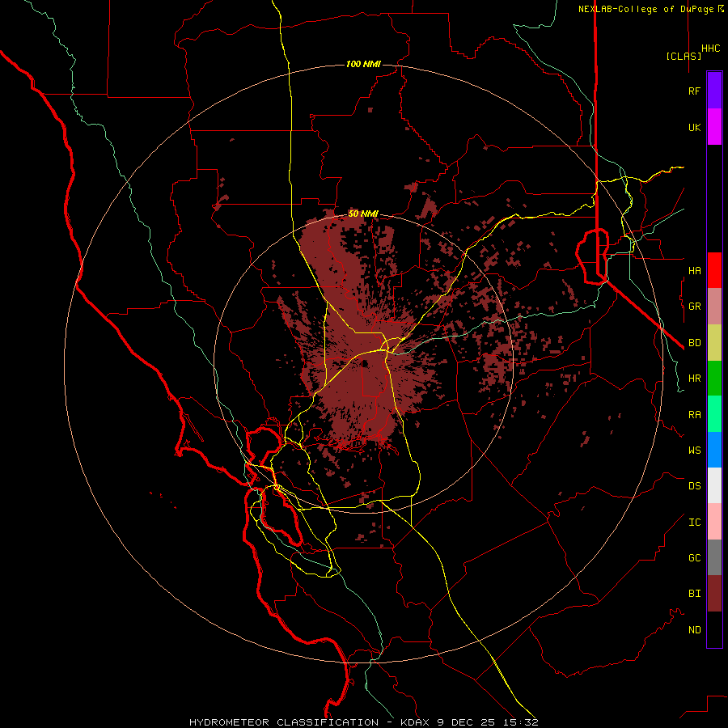Click the HA red legend swatch

(x=714, y=270)
